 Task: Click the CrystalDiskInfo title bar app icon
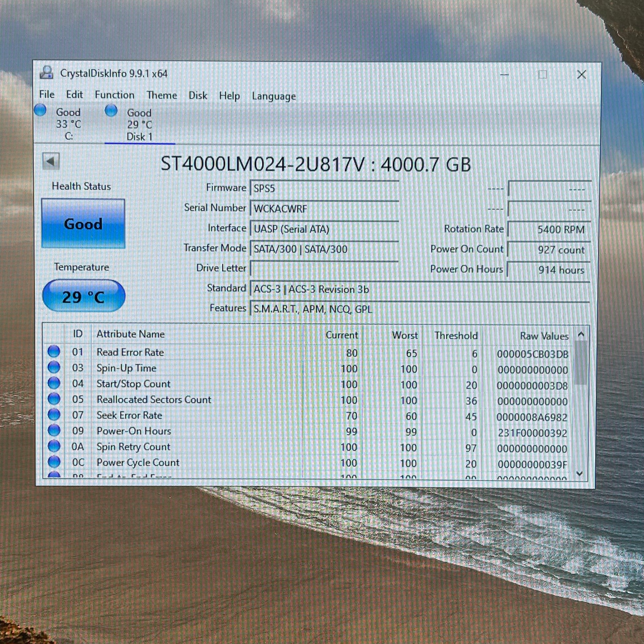tap(47, 73)
